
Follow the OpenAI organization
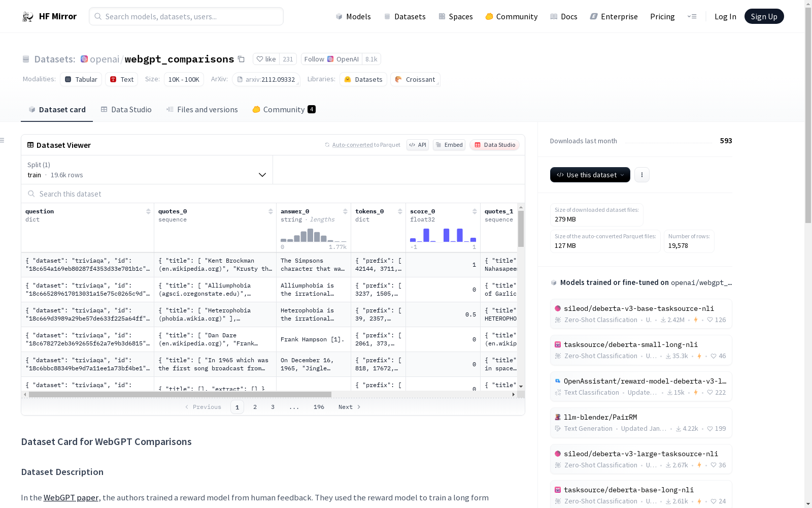331,59
